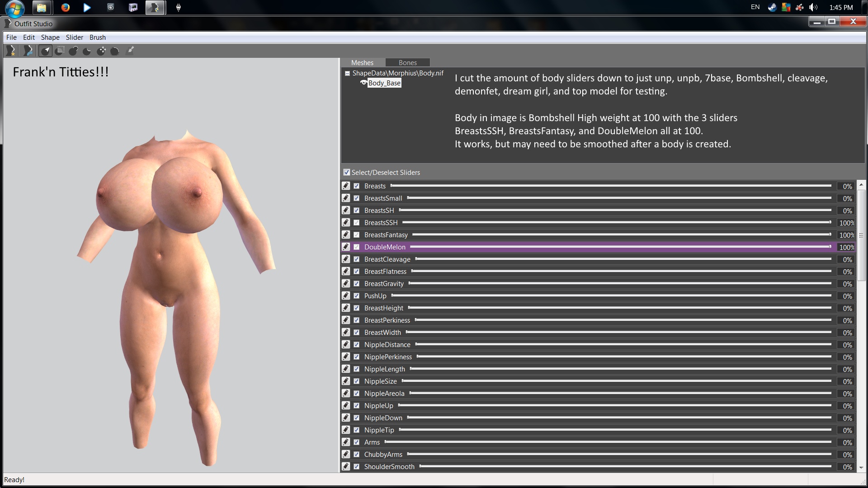Click the Weight paint brush icon

point(130,51)
